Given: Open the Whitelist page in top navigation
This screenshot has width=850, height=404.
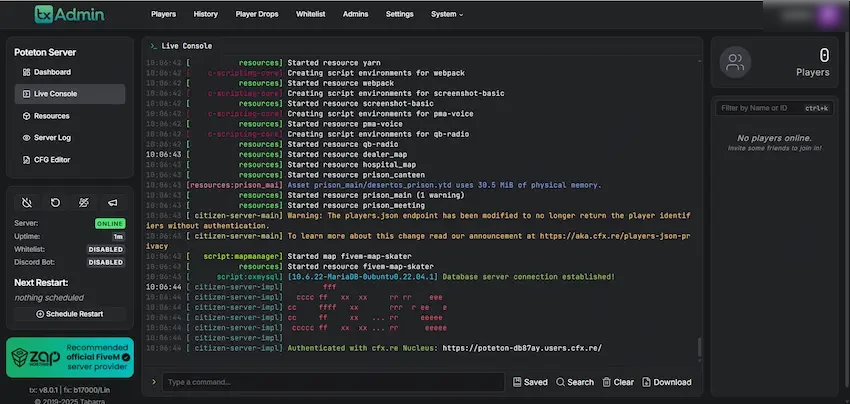Looking at the screenshot, I should pos(311,14).
